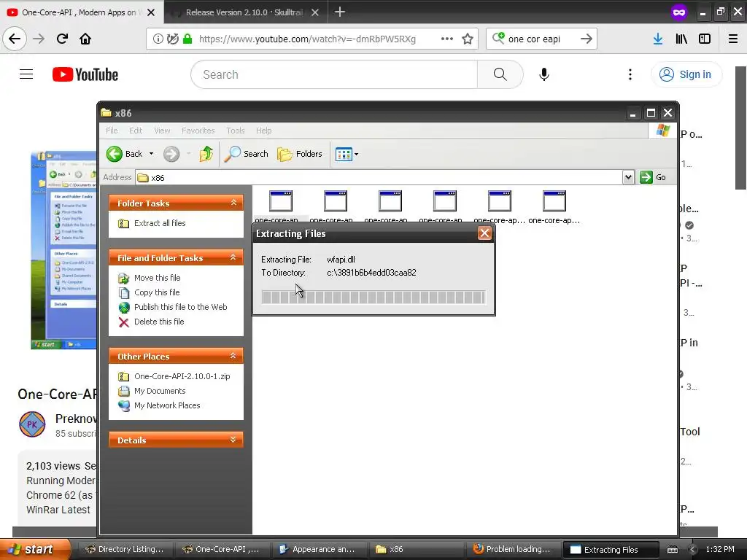Open Firefox home page

(x=85, y=39)
